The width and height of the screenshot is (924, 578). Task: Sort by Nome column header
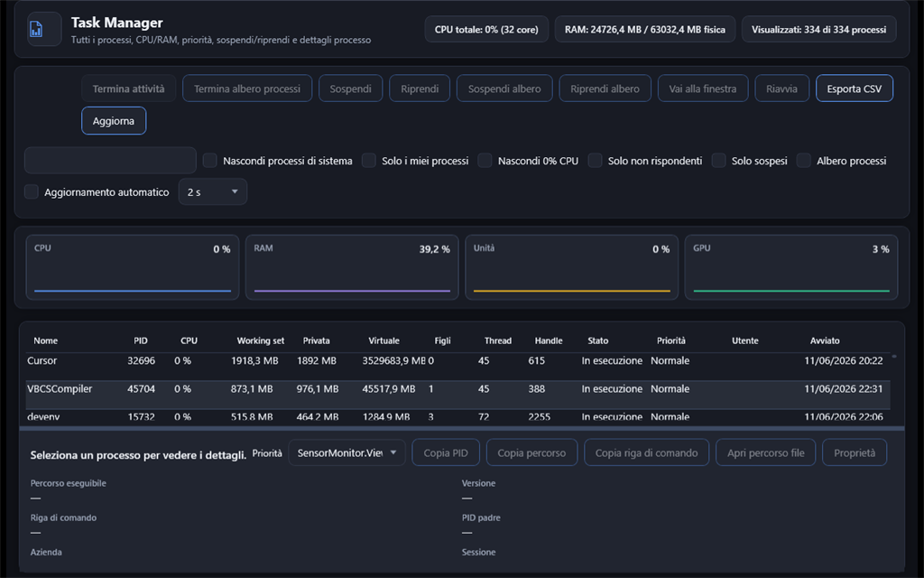click(45, 340)
